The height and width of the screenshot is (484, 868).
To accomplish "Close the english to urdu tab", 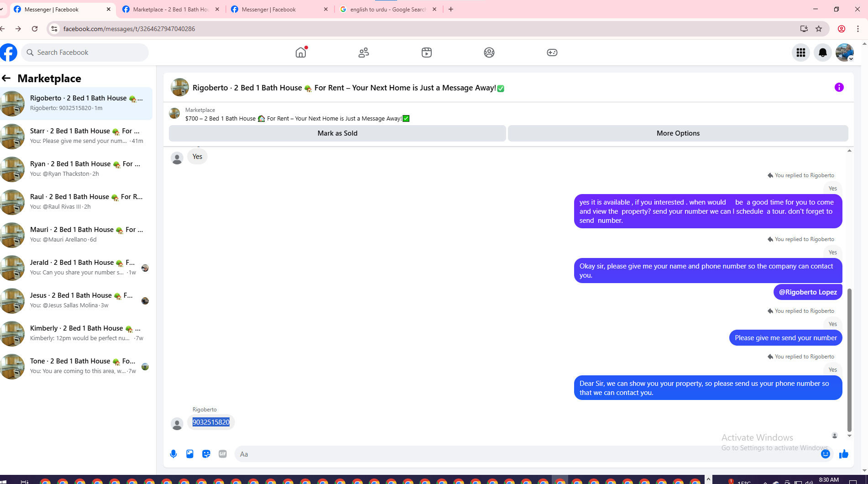I will coord(434,9).
